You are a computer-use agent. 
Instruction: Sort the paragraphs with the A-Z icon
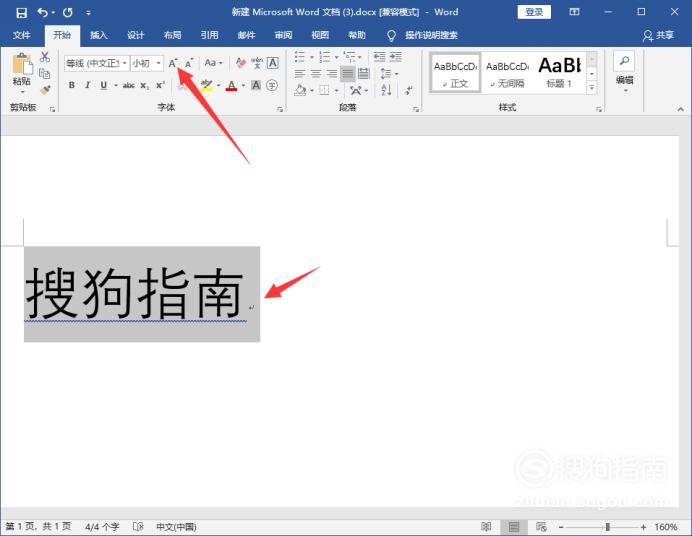click(386, 90)
